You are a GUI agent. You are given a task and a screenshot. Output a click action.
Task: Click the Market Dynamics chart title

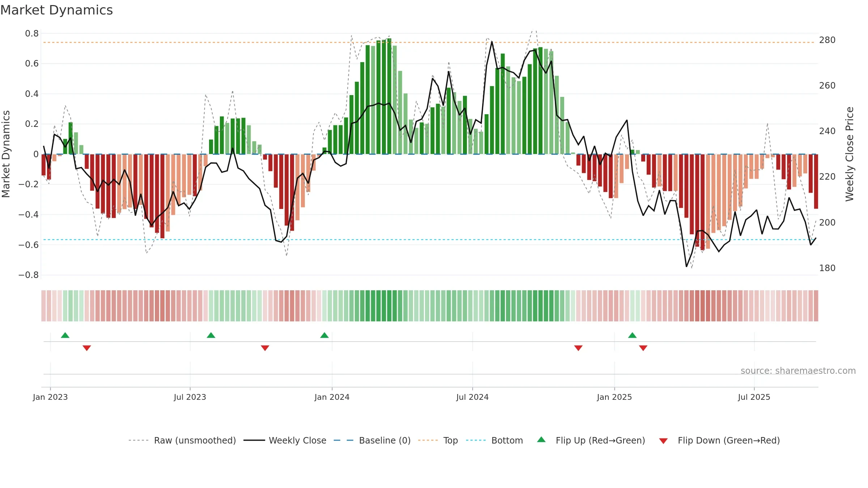tap(56, 10)
